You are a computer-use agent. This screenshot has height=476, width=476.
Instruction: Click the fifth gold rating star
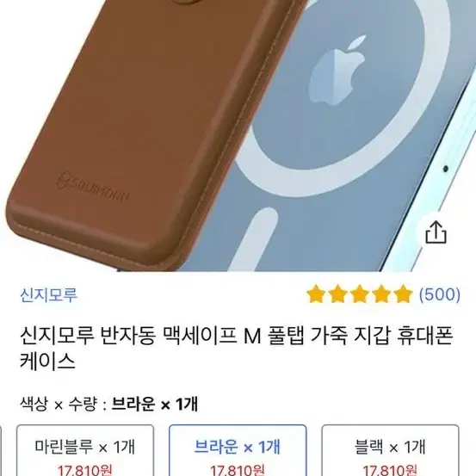tap(403, 294)
